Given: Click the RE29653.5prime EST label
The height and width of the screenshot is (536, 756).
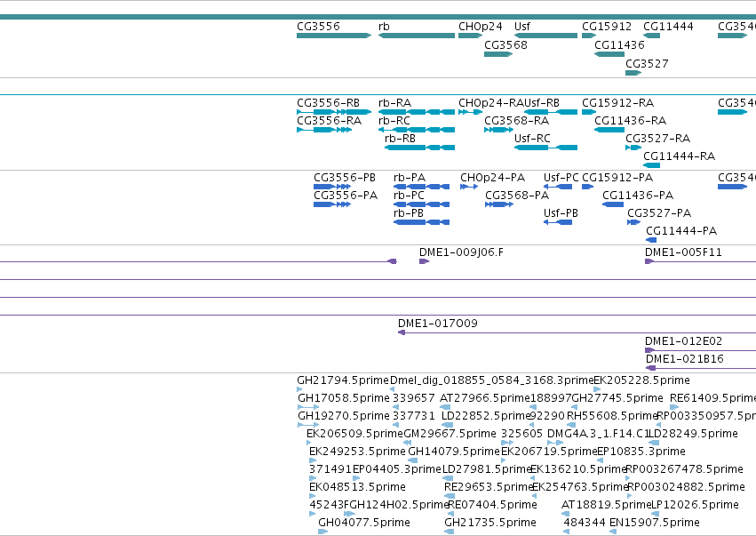Looking at the screenshot, I should 489,487.
